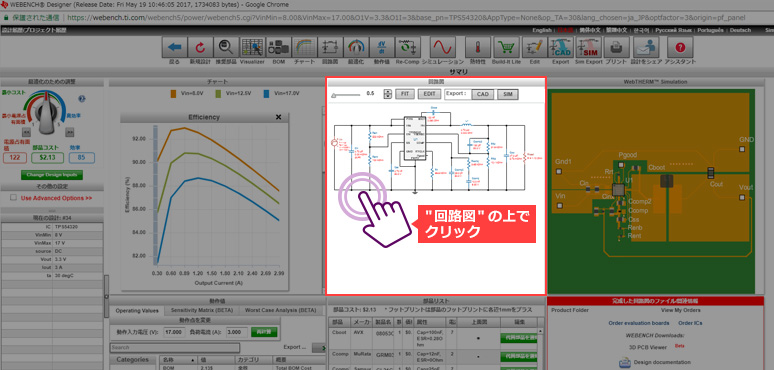Image resolution: width=774 pixels, height=370 pixels.
Task: Open the assistant help icon
Action: 680,48
